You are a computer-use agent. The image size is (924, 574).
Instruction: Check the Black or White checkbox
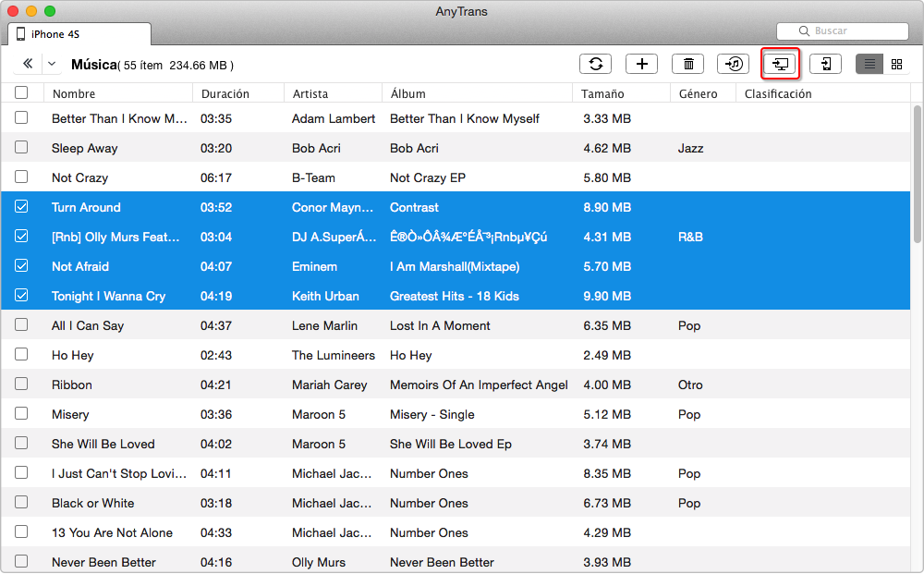tap(21, 502)
